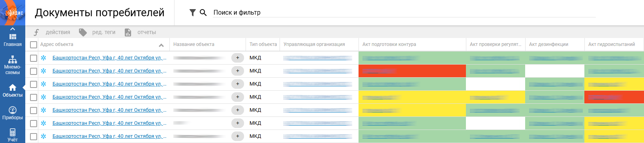Image resolution: width=644 pixels, height=143 pixels.
Task: Go to Приборы gauge icon
Action: (13, 113)
